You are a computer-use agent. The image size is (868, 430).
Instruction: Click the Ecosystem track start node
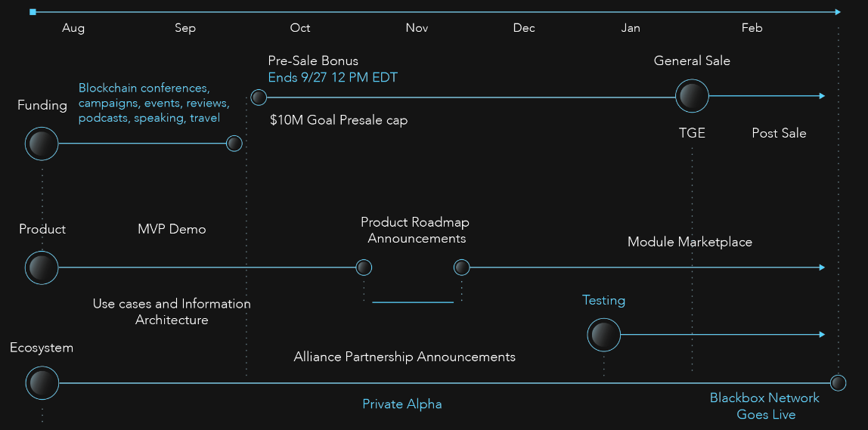pos(42,383)
